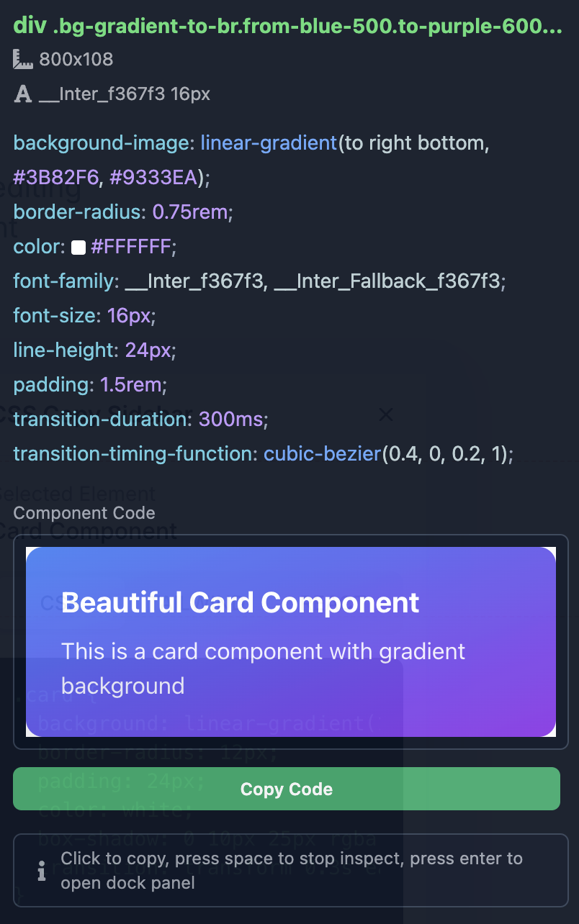Click the cubic-bezier timing function value

click(322, 454)
